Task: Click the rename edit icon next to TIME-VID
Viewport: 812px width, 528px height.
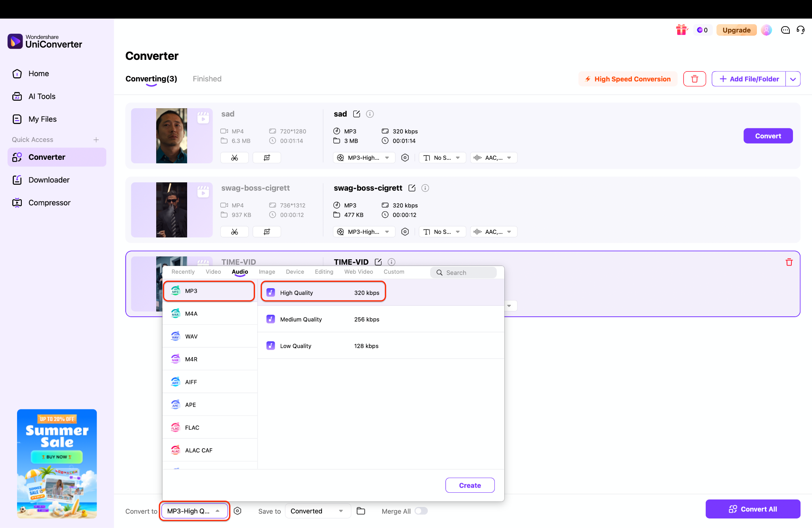Action: pos(378,262)
